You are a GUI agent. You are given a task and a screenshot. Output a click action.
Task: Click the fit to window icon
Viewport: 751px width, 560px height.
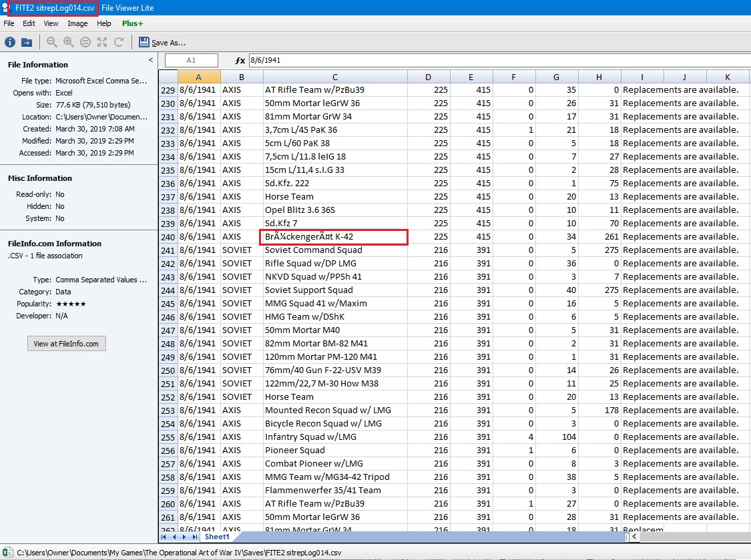(102, 42)
